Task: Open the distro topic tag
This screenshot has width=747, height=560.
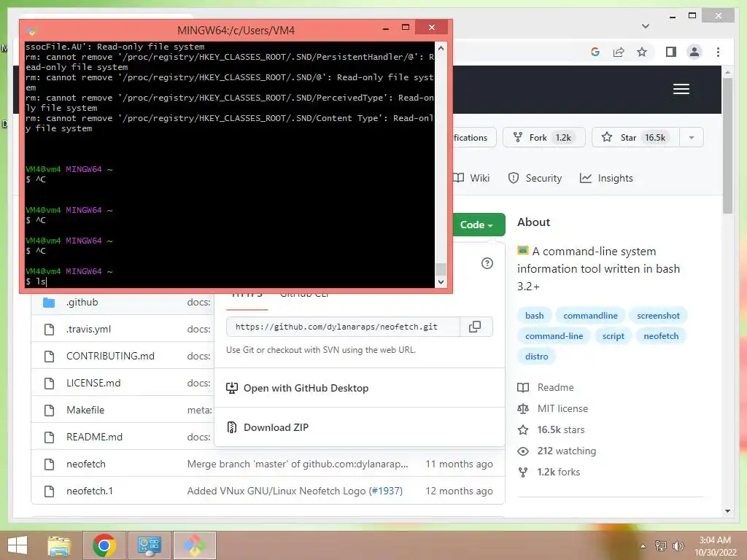Action: 536,357
